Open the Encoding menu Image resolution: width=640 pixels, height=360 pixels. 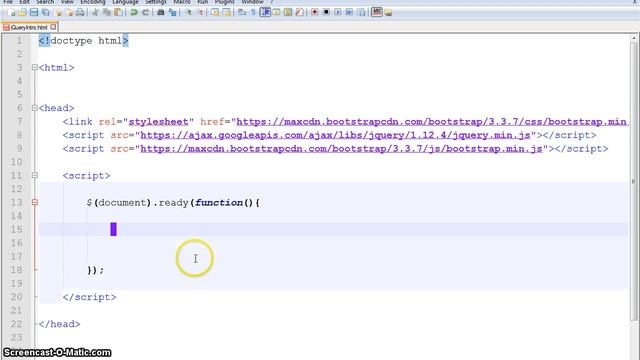pos(93,2)
